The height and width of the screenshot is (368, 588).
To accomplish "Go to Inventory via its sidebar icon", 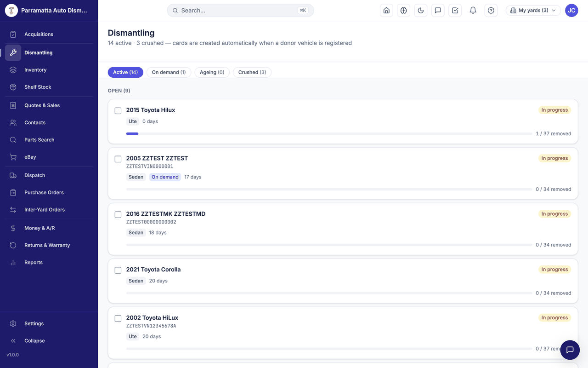I will [x=13, y=70].
